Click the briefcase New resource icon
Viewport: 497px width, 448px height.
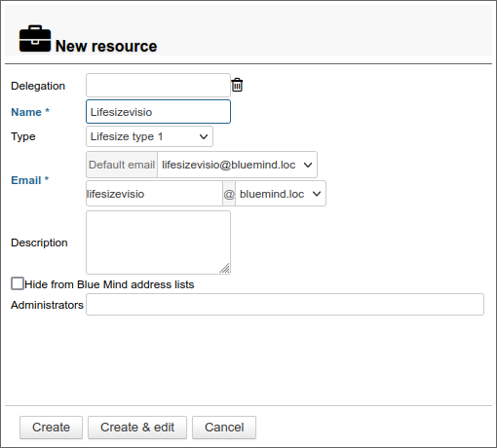[x=35, y=39]
